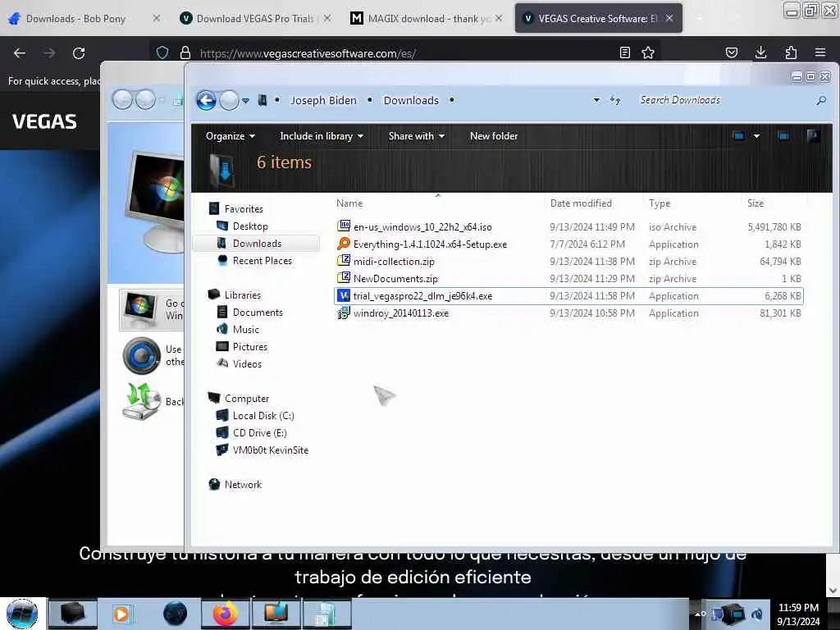
Task: Open VM0b0t KevinSite drive
Action: point(271,450)
